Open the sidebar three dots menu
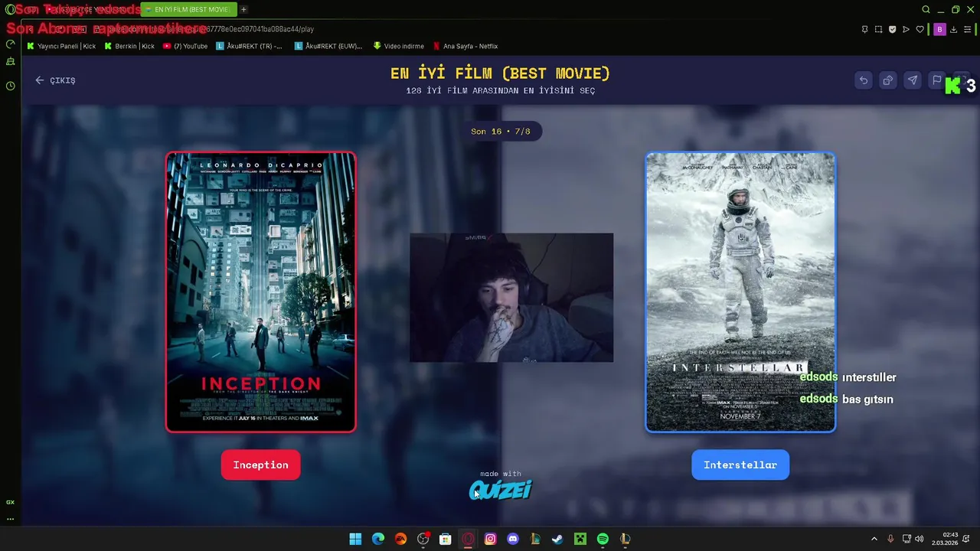Image resolution: width=980 pixels, height=551 pixels. coord(10,519)
